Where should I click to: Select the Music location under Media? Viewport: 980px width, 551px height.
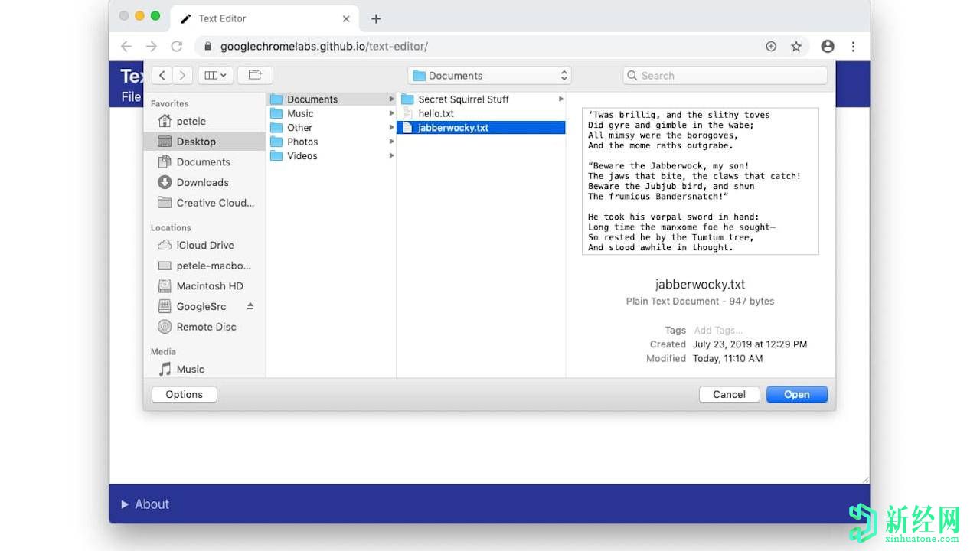(x=189, y=369)
